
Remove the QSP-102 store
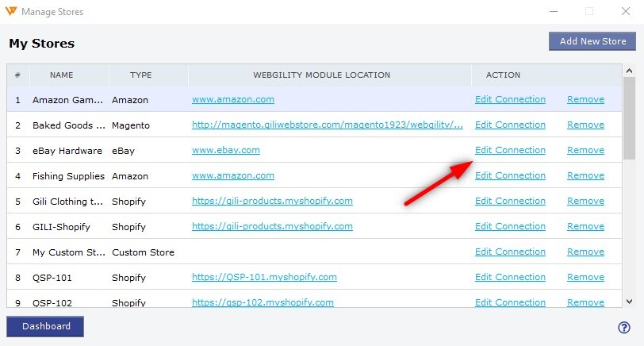pos(585,302)
